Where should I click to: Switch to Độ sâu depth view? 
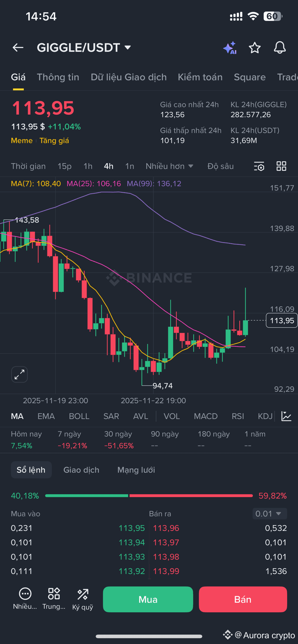tap(221, 166)
